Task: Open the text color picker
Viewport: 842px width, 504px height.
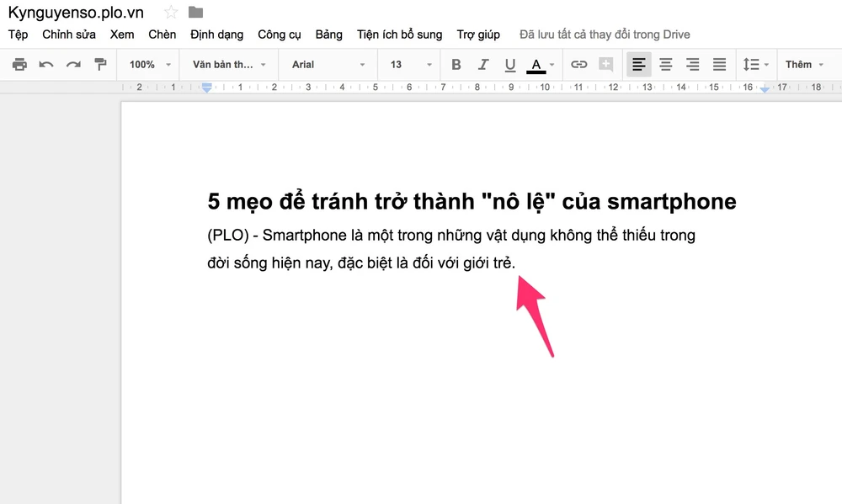Action: point(537,64)
